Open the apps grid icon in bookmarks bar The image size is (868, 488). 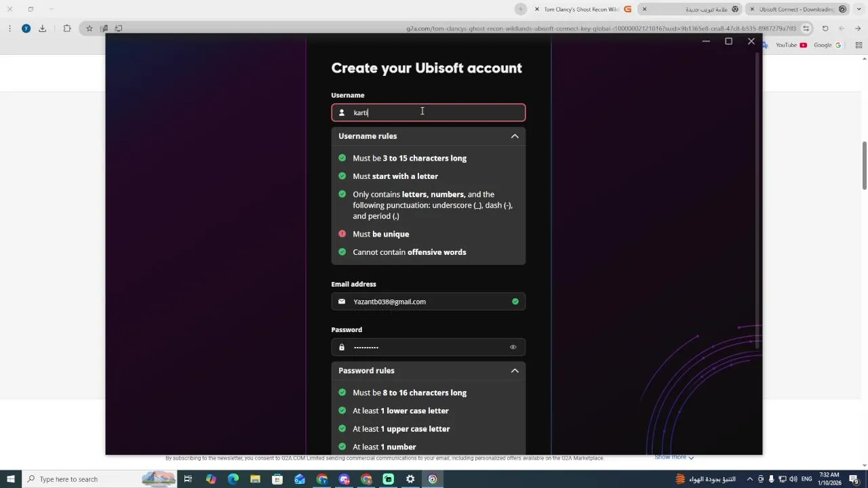click(x=859, y=45)
